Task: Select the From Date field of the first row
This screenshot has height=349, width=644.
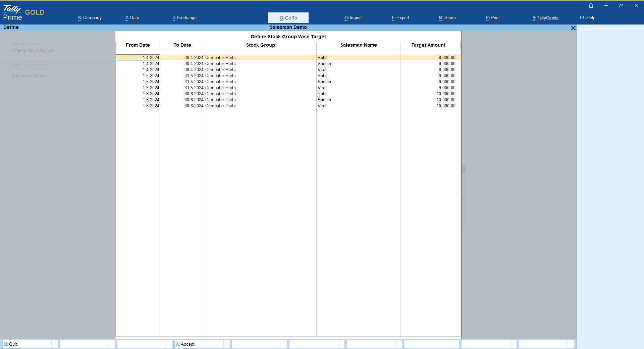Action: click(138, 58)
